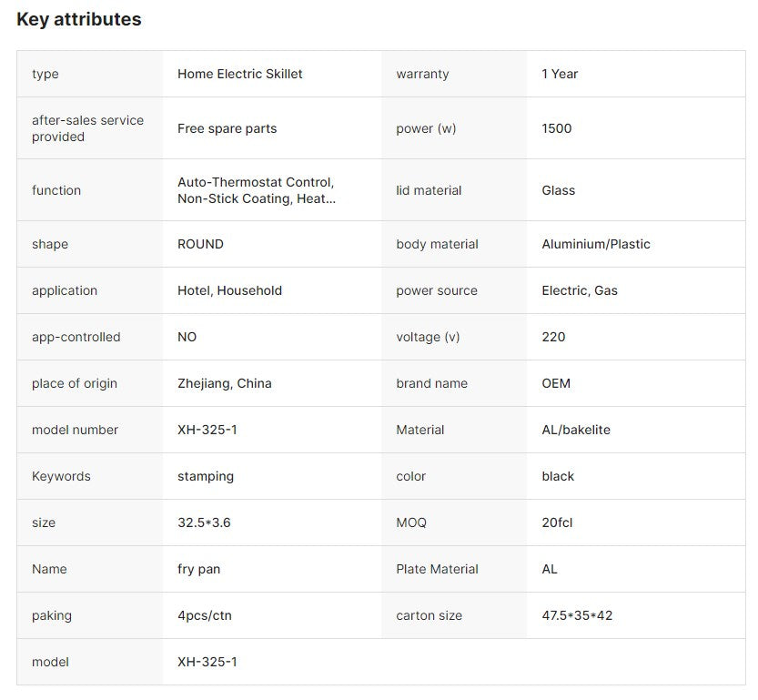The width and height of the screenshot is (758, 700).
Task: Select the AL/bakelite Material value
Action: click(576, 430)
